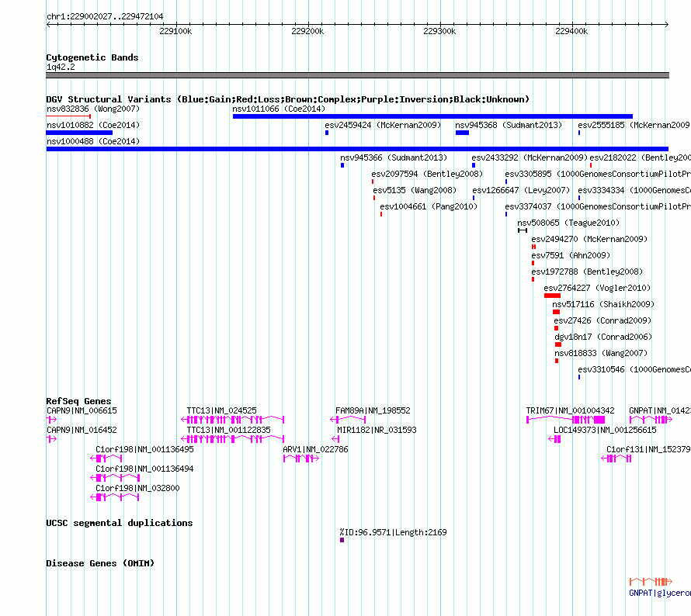691x616 pixels.
Task: Select the esv5135 (Wang2008) variant
Action: pos(415,190)
